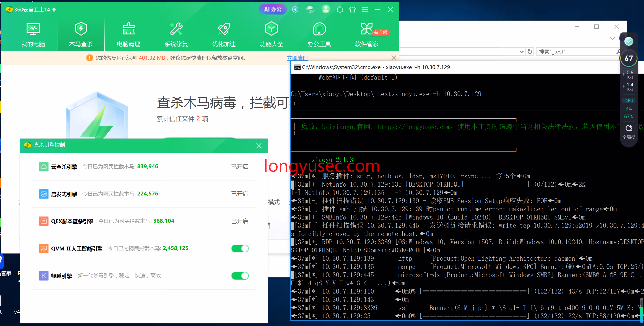Click the 839,946 intercepted count
This screenshot has height=326, width=644.
[148, 166]
